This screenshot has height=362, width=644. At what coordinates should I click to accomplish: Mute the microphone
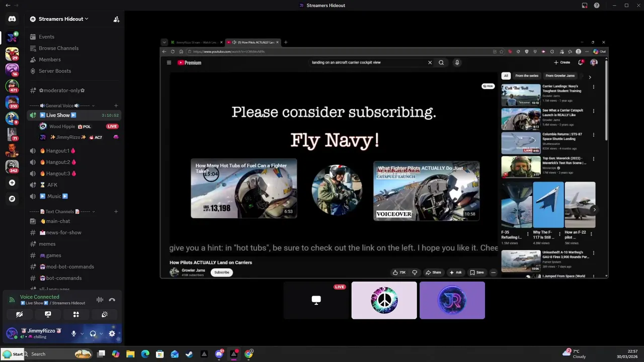73,333
